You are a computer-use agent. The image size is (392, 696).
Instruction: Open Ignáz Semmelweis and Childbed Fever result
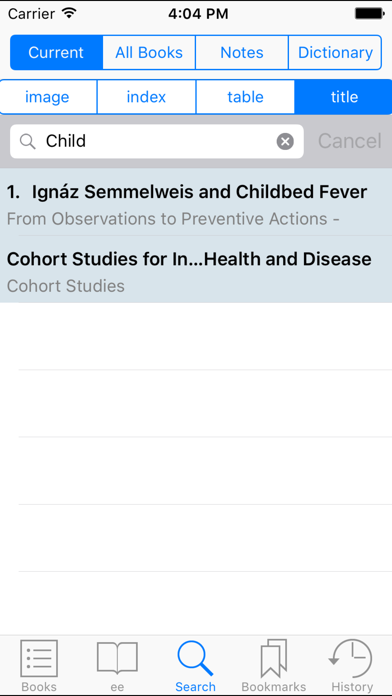coord(196,202)
